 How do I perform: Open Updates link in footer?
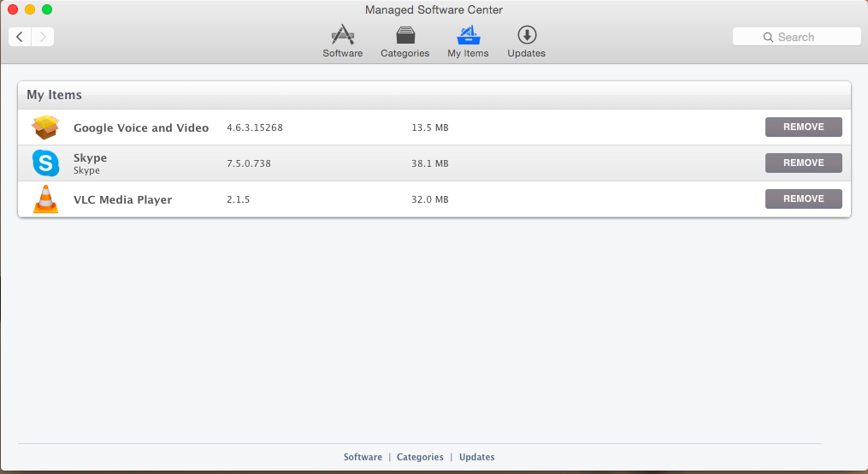tap(476, 457)
